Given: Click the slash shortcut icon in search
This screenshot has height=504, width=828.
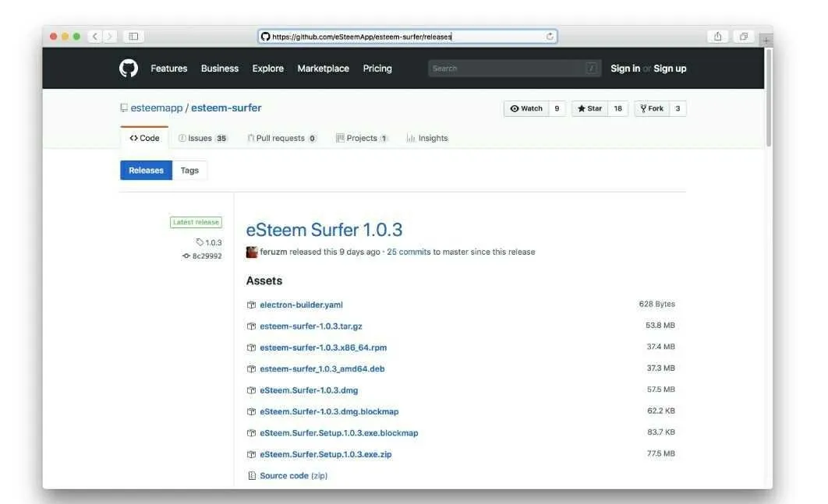Looking at the screenshot, I should click(x=592, y=68).
